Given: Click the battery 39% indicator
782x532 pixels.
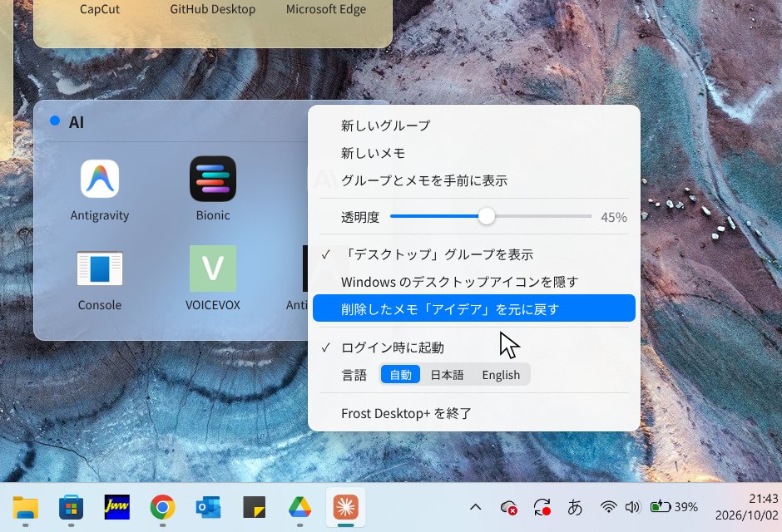Looking at the screenshot, I should coord(674,506).
